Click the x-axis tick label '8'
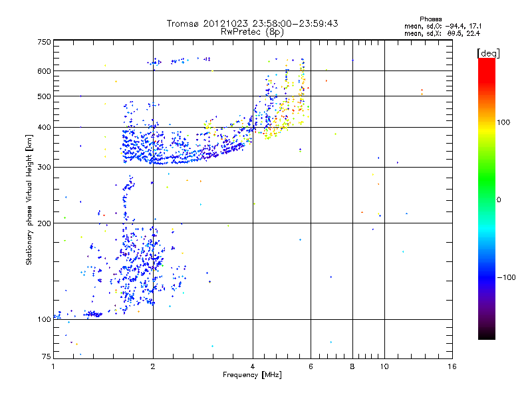The width and height of the screenshot is (532, 399). click(x=352, y=366)
